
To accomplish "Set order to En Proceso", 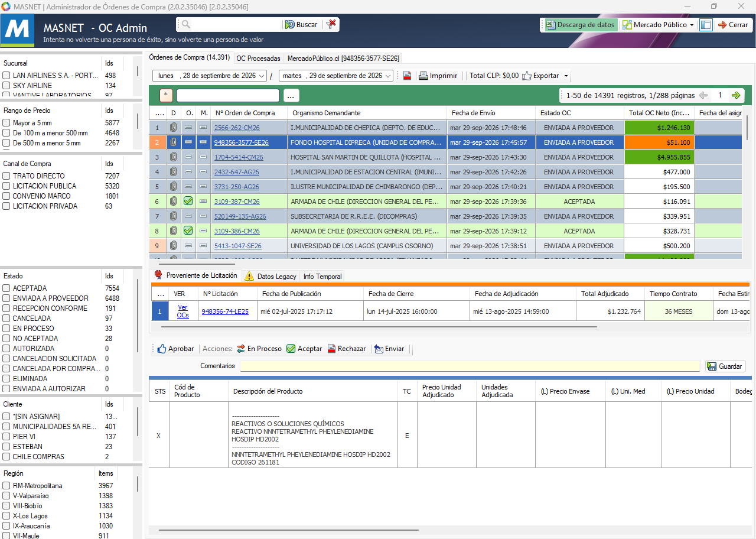I will (259, 349).
